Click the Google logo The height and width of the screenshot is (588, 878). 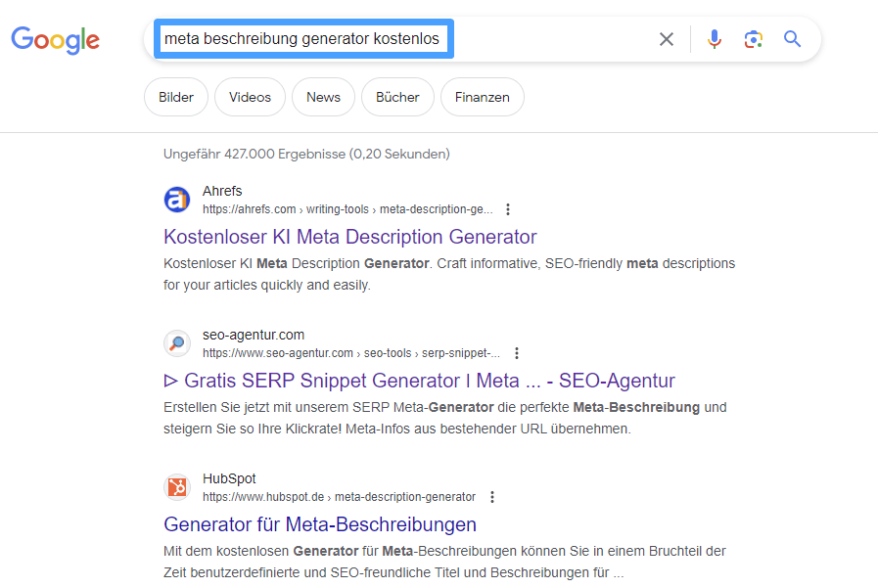[56, 40]
